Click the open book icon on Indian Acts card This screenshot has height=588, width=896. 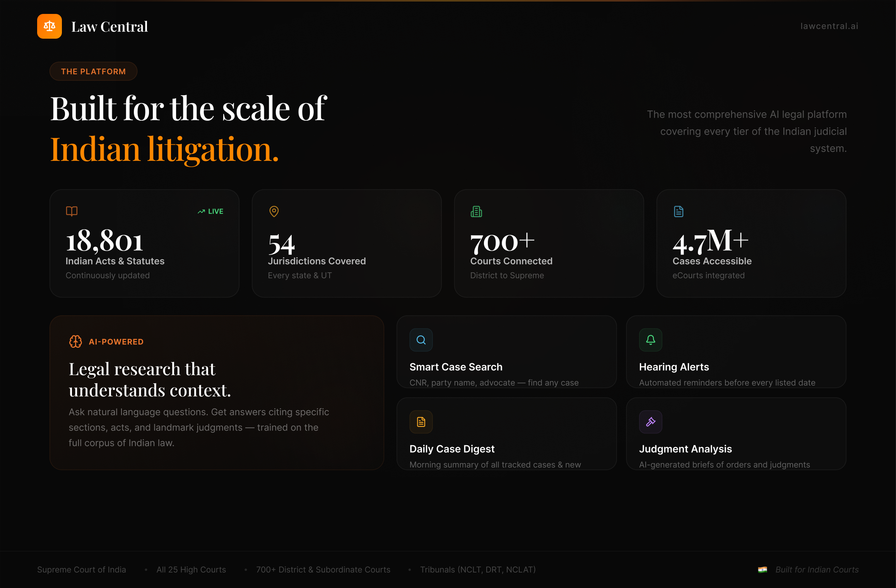(72, 211)
